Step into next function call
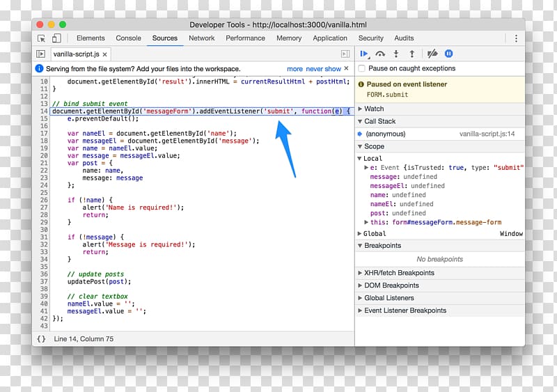This screenshot has width=557, height=392. (396, 54)
